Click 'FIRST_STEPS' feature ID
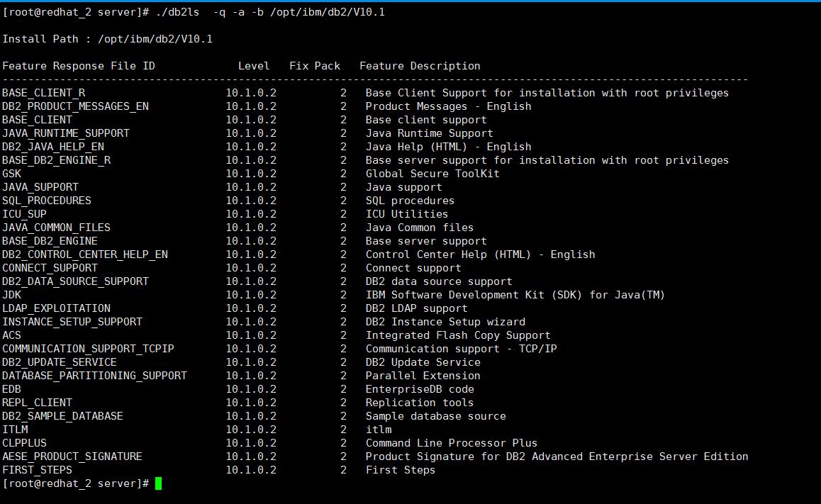The image size is (821, 504). (37, 470)
